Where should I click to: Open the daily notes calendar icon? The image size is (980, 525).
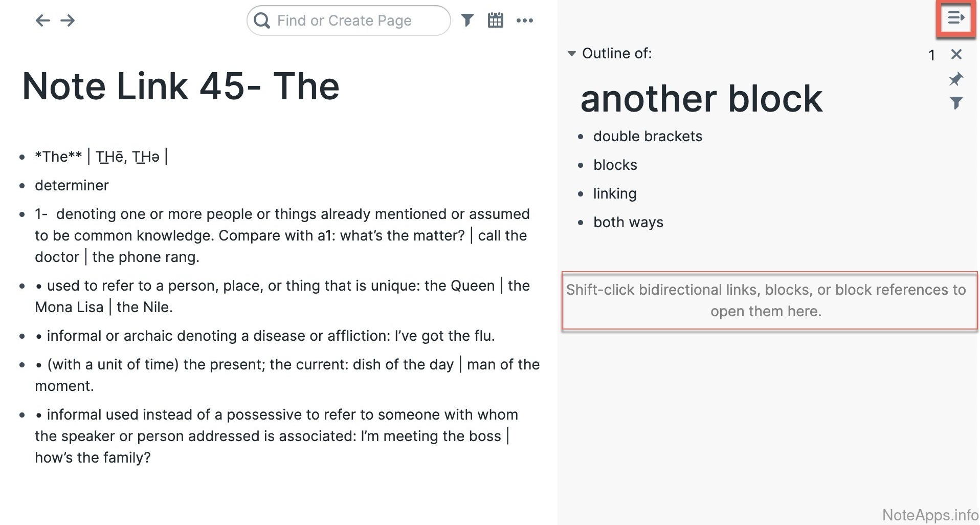[495, 20]
